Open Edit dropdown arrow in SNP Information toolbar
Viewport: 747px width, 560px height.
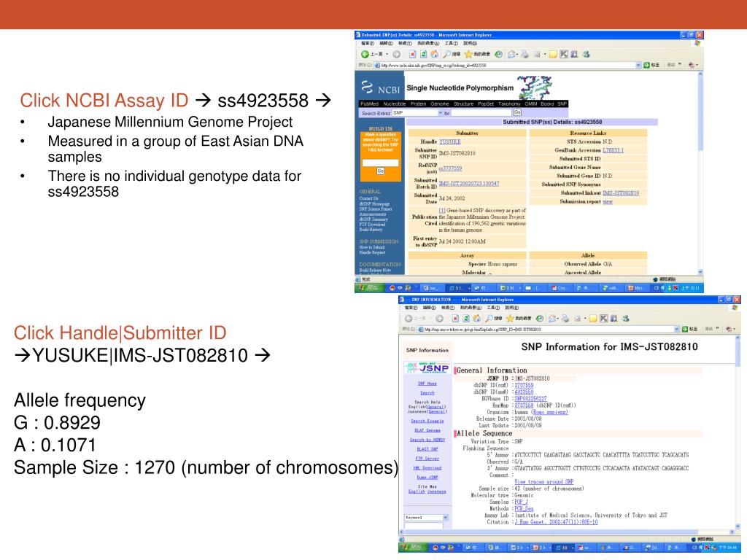pos(585,318)
